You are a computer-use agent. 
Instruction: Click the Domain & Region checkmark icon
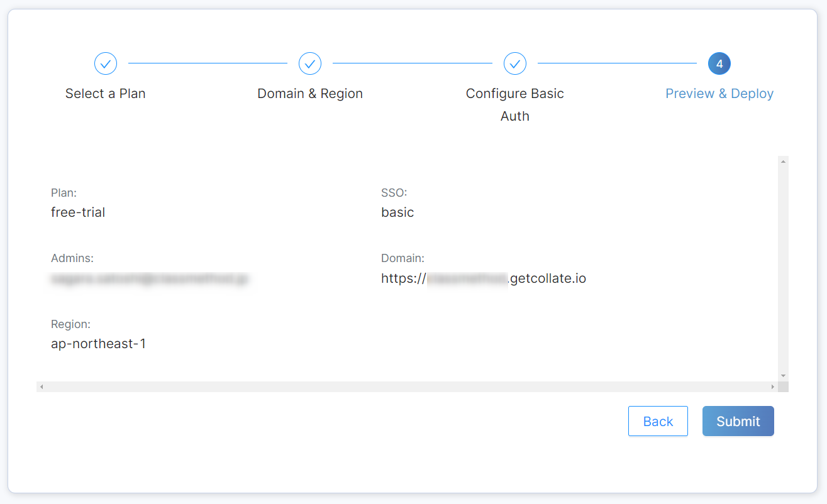310,63
